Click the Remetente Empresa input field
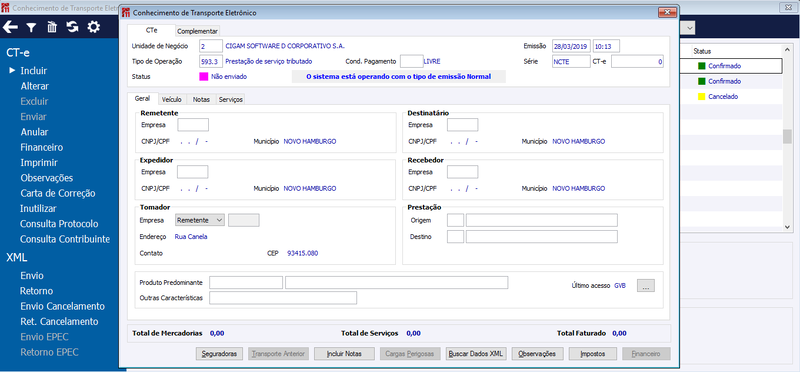Viewport: 800px width, 372px height. (x=193, y=125)
